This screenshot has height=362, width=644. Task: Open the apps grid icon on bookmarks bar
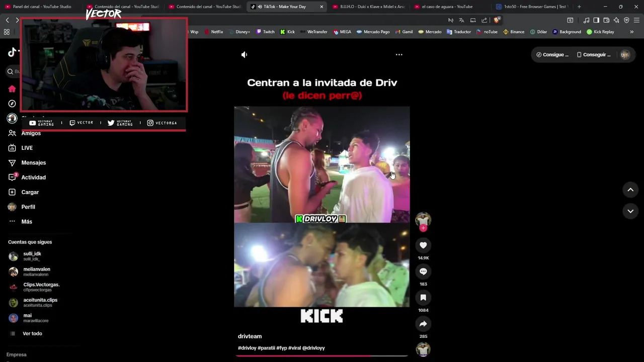point(7,32)
